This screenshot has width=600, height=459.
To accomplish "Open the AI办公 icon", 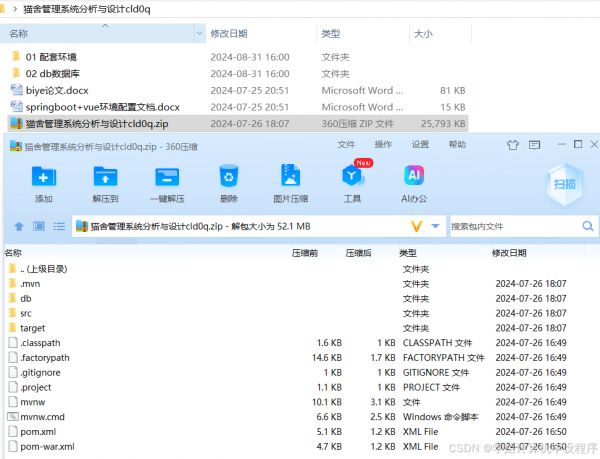I will coord(414,175).
